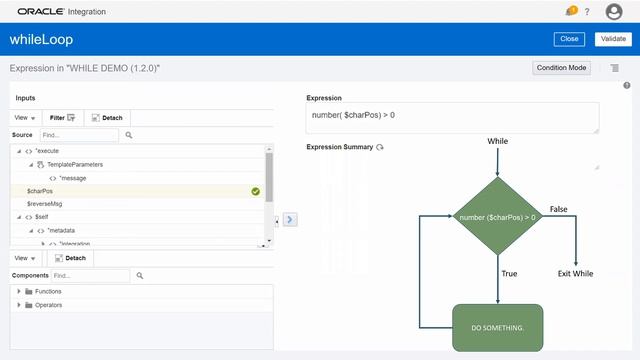Refresh the Expression Summary
Image resolution: width=640 pixels, height=360 pixels.
tap(380, 147)
